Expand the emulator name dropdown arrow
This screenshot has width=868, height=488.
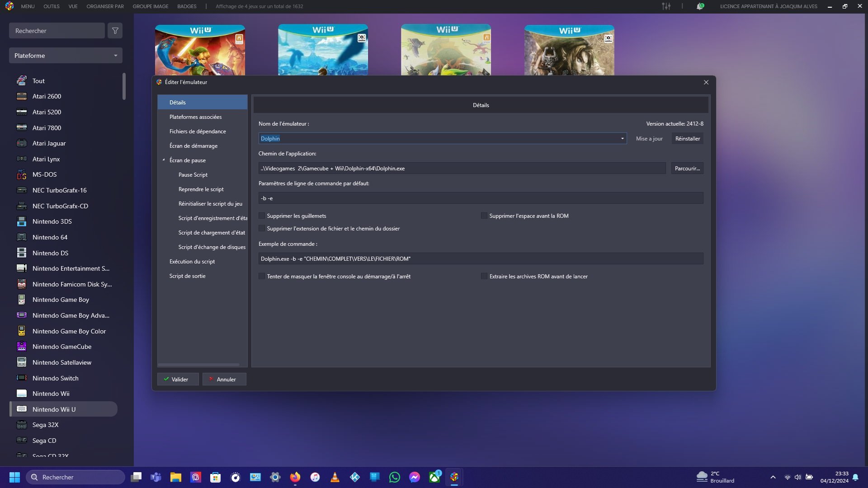[622, 139]
